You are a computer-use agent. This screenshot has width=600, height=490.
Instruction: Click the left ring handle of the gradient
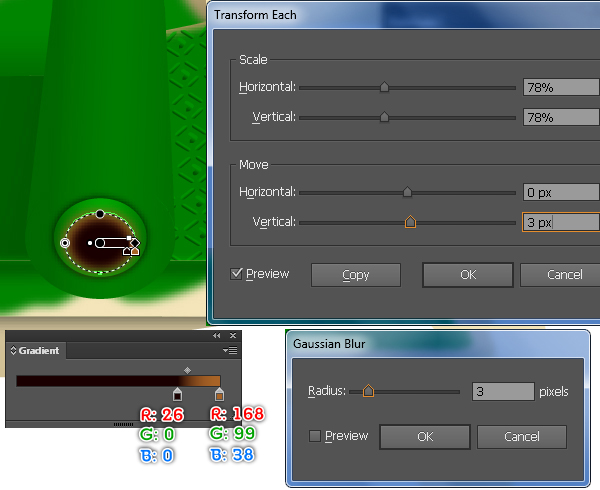point(65,243)
